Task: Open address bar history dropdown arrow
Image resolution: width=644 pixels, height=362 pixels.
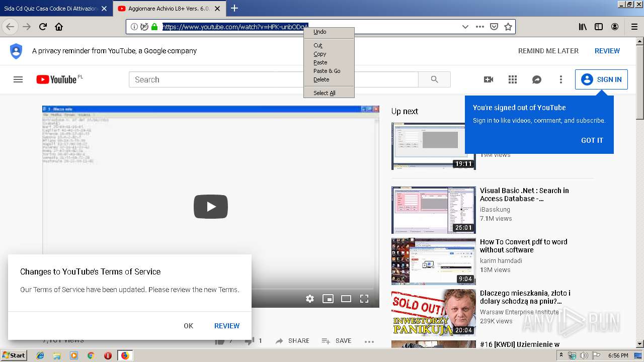Action: click(x=465, y=27)
